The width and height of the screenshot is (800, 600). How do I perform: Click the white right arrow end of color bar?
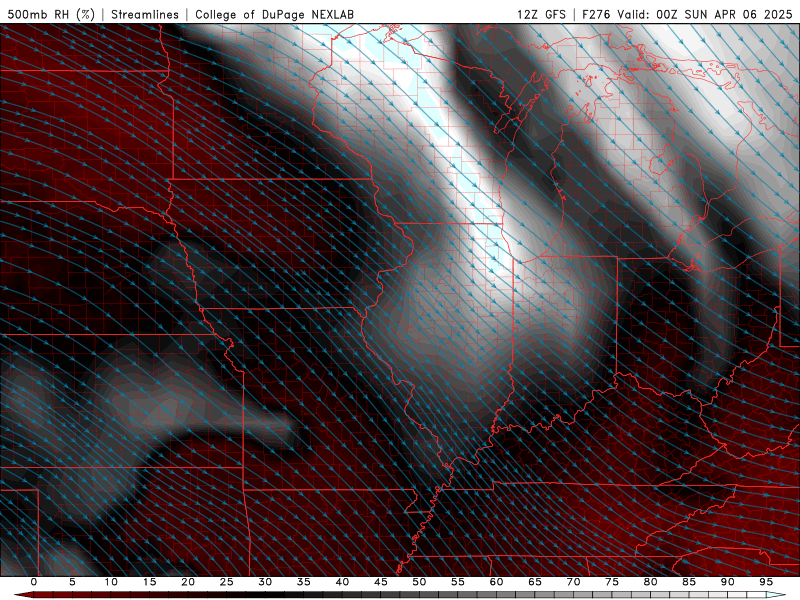[x=776, y=595]
